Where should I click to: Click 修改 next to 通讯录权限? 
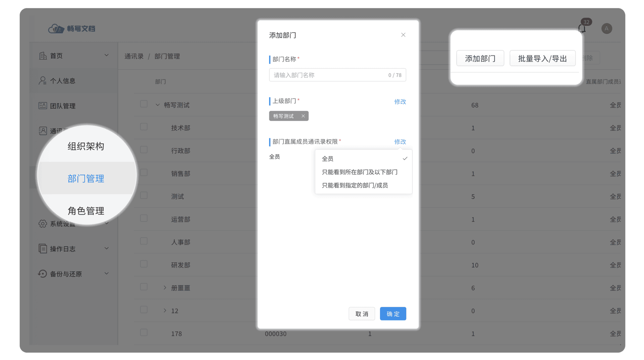(400, 142)
